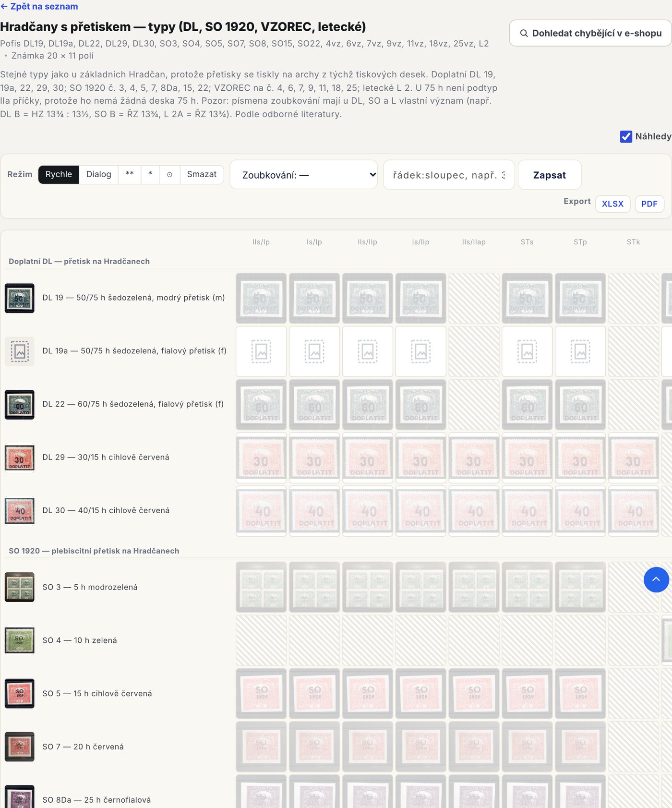672x808 pixels.
Task: Open SO 5 row stamp thumbnail
Action: [20, 694]
